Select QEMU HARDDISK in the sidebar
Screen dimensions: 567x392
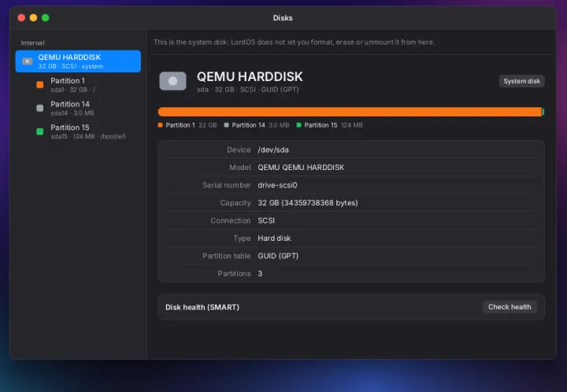pos(78,61)
